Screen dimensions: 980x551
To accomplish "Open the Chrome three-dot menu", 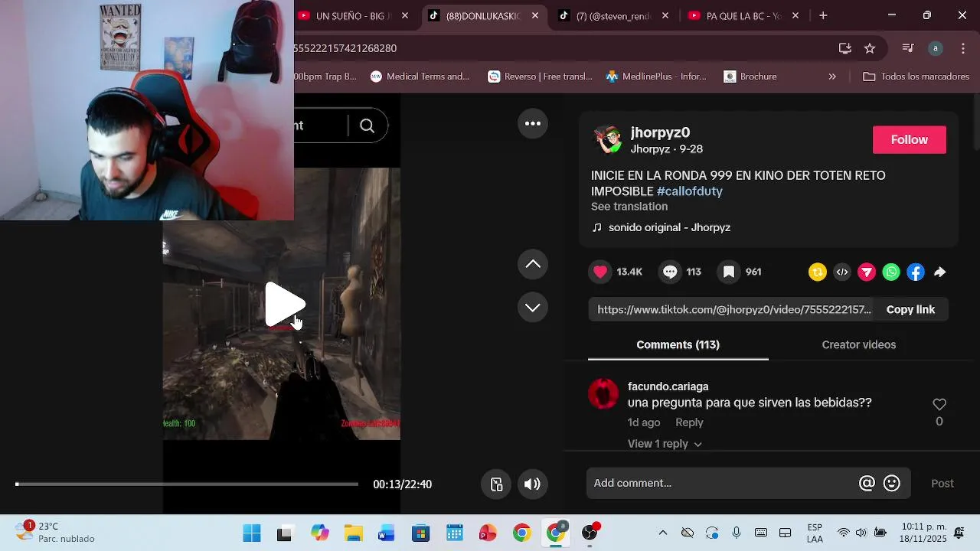I will pyautogui.click(x=962, y=48).
